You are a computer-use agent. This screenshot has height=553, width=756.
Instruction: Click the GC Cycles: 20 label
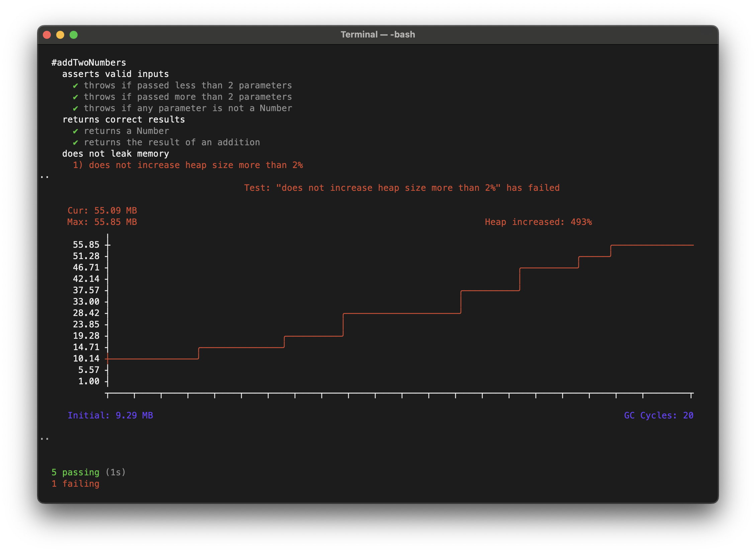pyautogui.click(x=658, y=415)
